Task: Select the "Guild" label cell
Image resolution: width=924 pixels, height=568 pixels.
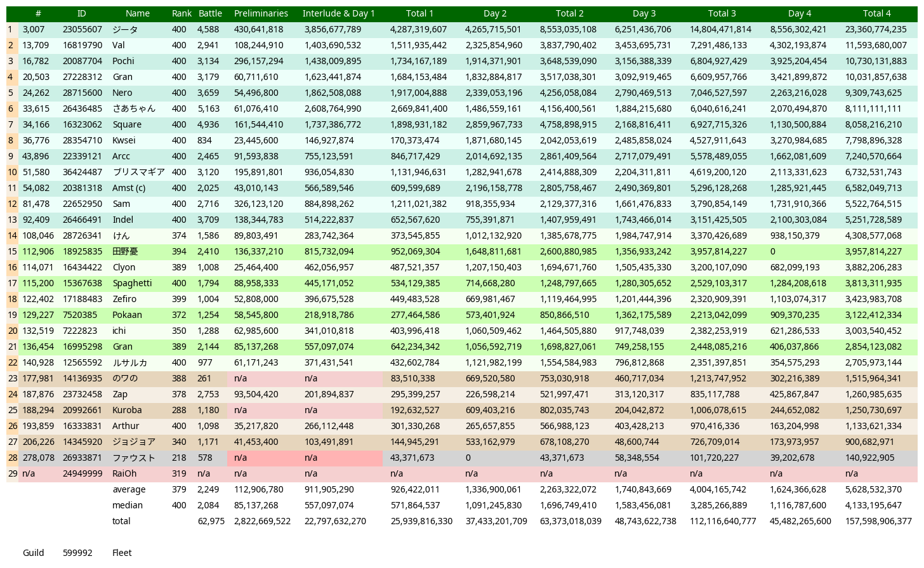Action: click(33, 553)
